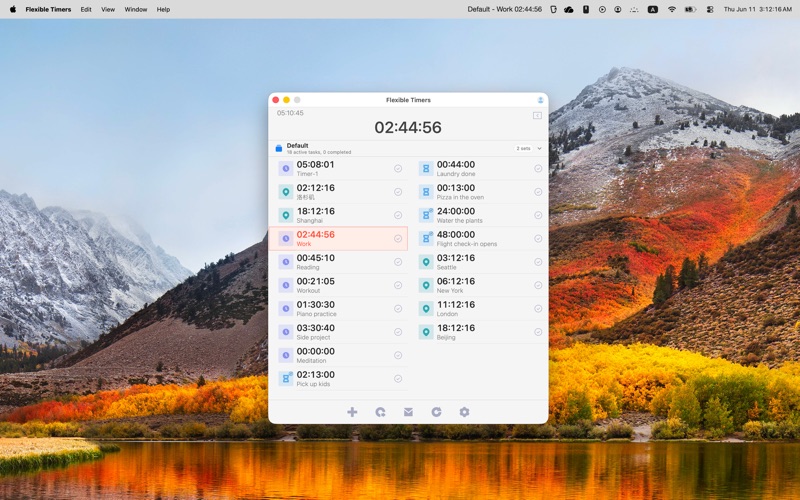Image resolution: width=800 pixels, height=500 pixels.
Task: Mark Pizza in the oven as completed
Action: click(538, 192)
